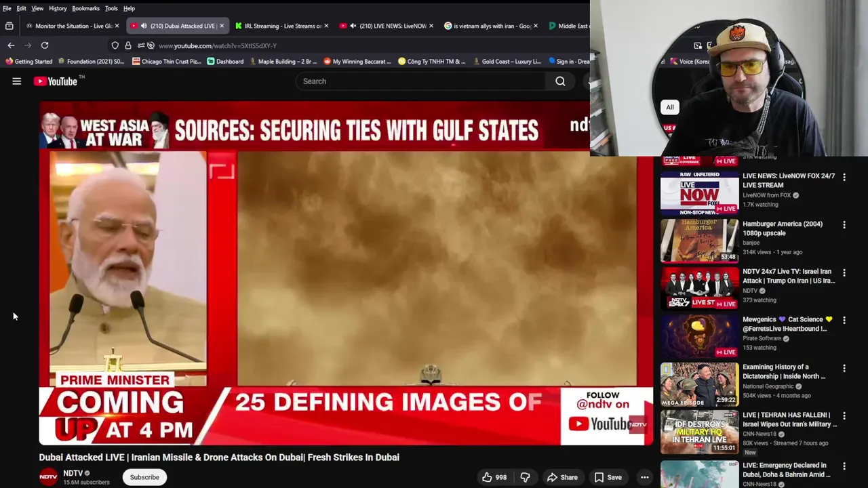Open options for Emergency Declared in Dubai video

[844, 466]
